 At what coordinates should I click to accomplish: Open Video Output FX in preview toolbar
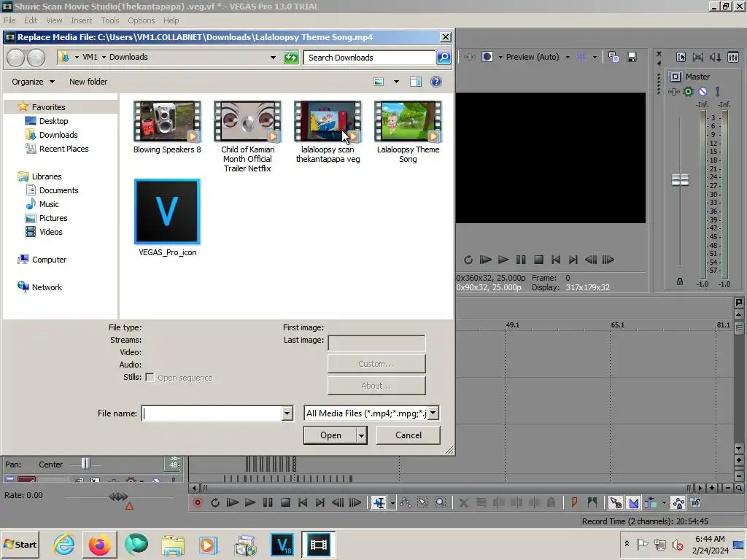(469, 57)
